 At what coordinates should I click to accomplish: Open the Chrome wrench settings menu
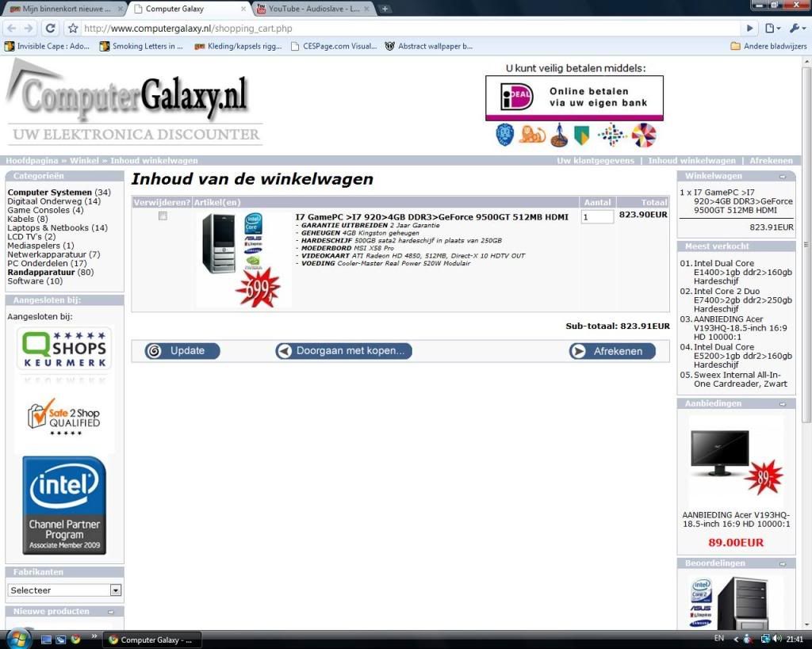(796, 29)
